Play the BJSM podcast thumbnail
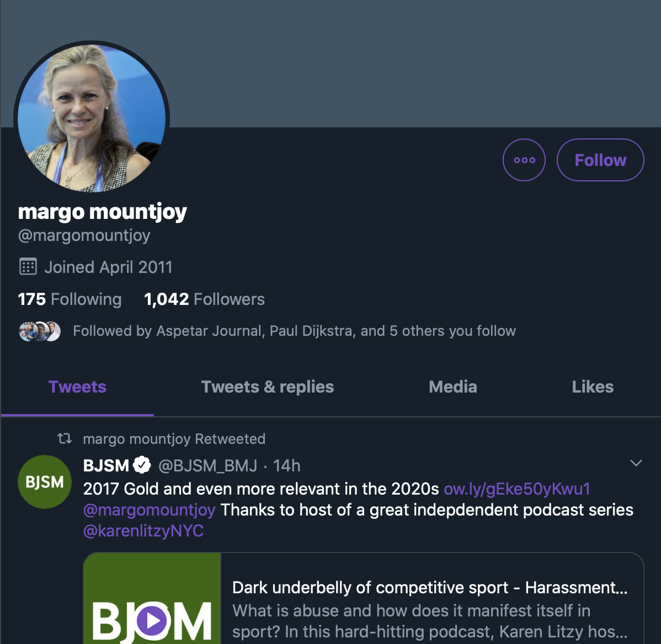This screenshot has height=644, width=661. tap(152, 598)
